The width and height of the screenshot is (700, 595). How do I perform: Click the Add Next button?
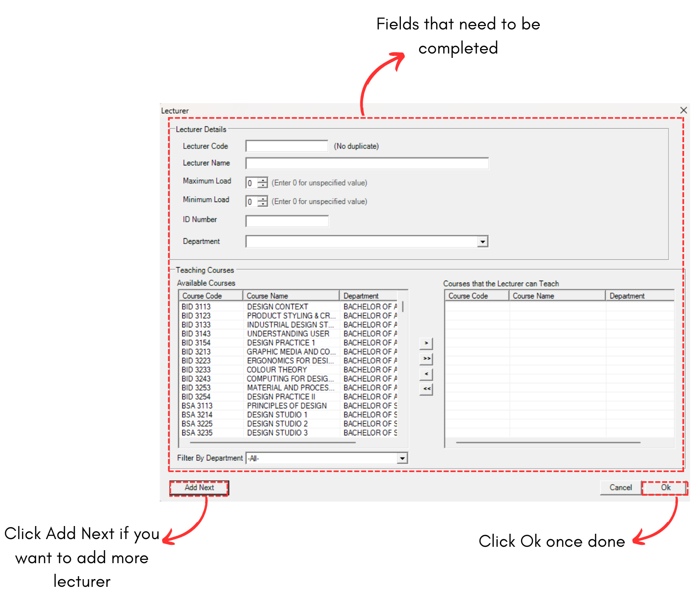click(x=199, y=487)
